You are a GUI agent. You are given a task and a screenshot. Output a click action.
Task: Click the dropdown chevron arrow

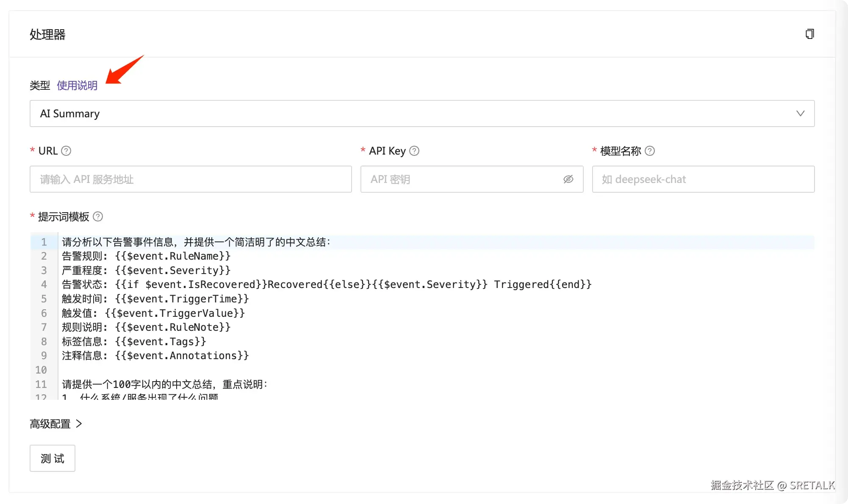[x=800, y=114]
